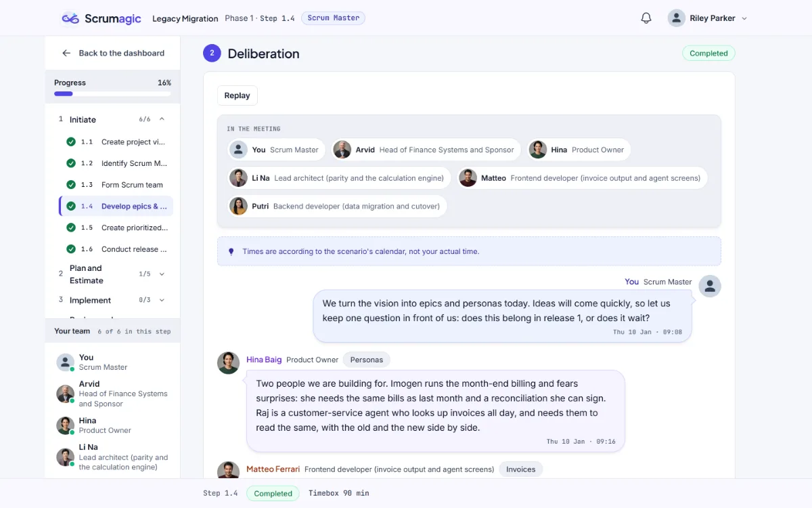The height and width of the screenshot is (508, 812).
Task: Click Arvid's entry in Your team list
Action: click(112, 394)
